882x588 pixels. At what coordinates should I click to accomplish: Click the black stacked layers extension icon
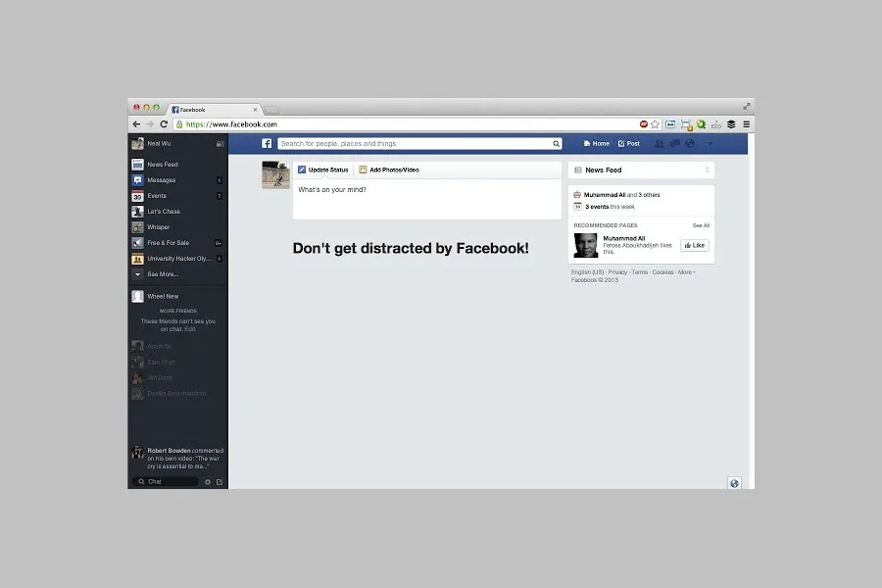pos(731,124)
